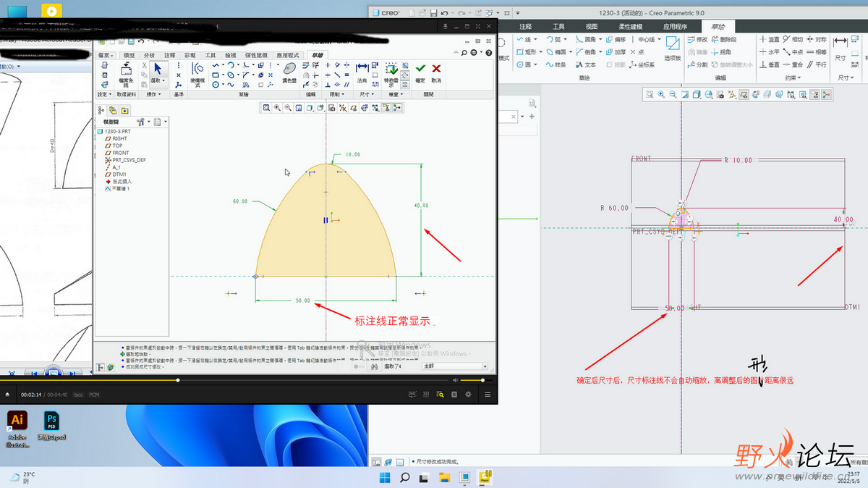The height and width of the screenshot is (488, 868).
Task: Select the 文本 text tool in Creo 9.0
Action: tap(585, 64)
